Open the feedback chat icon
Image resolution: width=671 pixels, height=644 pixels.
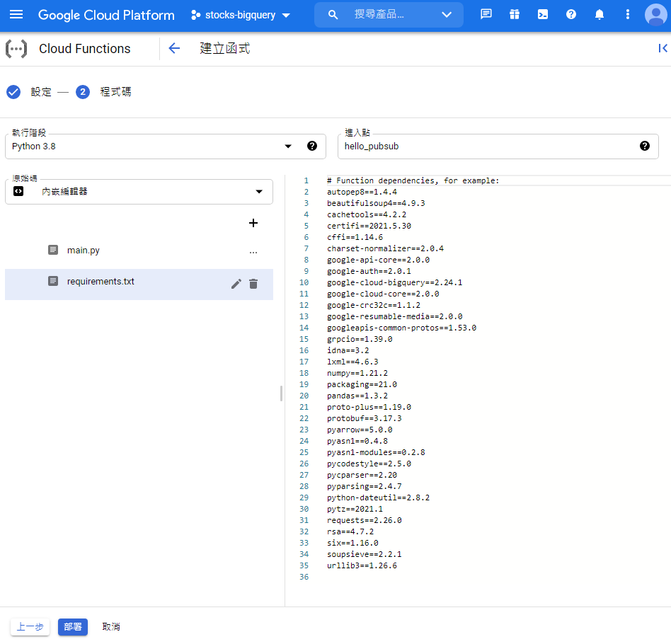(486, 14)
